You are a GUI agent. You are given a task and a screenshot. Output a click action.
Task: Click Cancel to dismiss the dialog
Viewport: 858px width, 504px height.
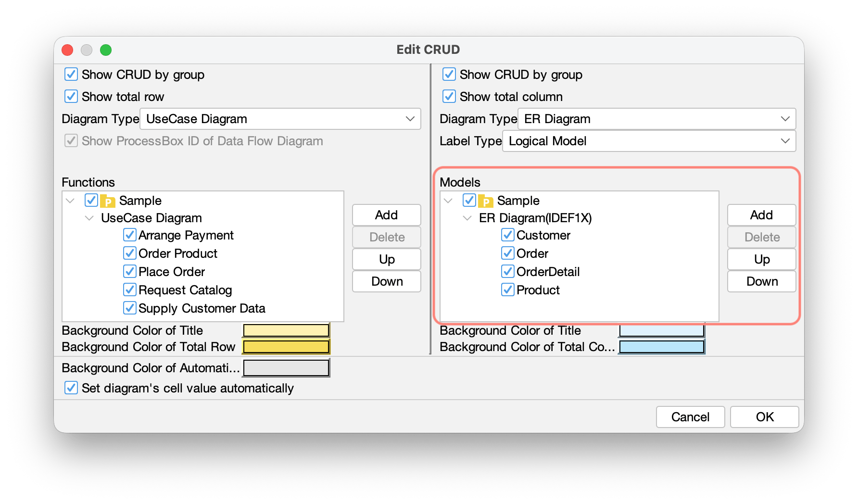(690, 417)
